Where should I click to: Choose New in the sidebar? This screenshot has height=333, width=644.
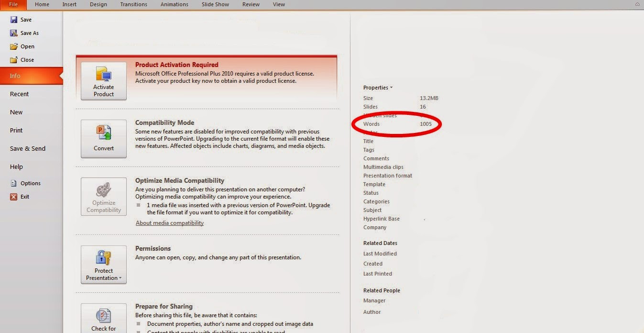coord(16,112)
